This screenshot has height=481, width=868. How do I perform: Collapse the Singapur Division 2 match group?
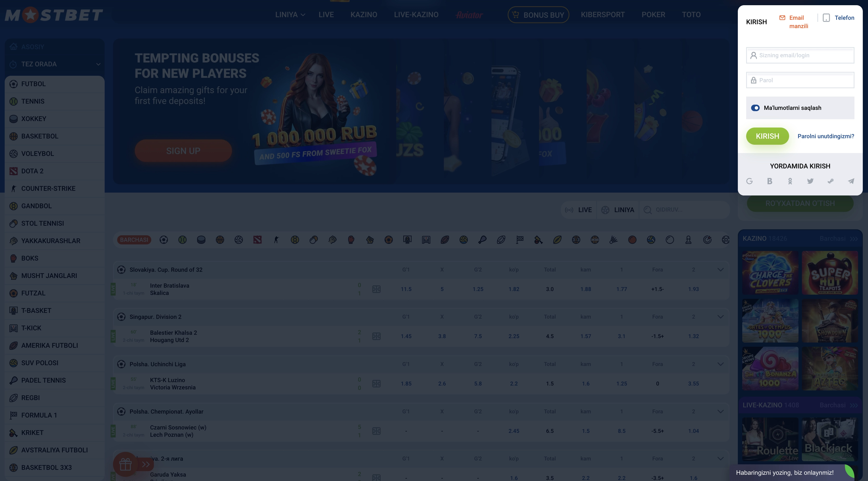pos(720,317)
